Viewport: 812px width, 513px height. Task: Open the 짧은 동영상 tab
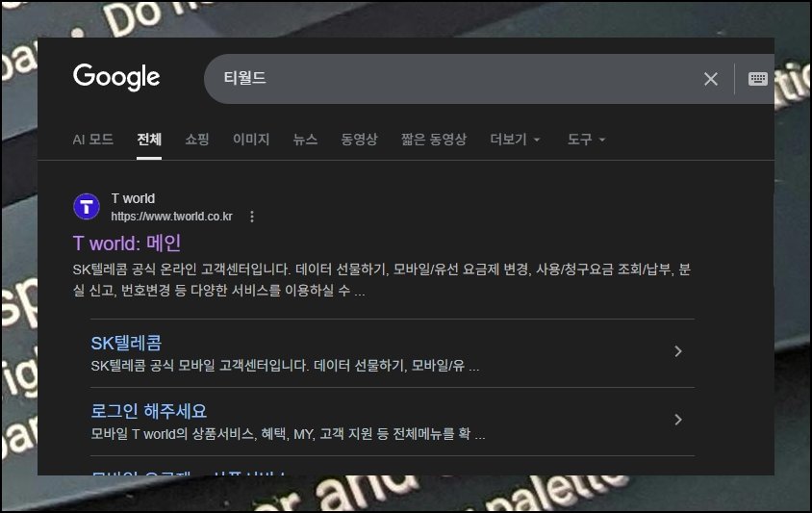[434, 140]
